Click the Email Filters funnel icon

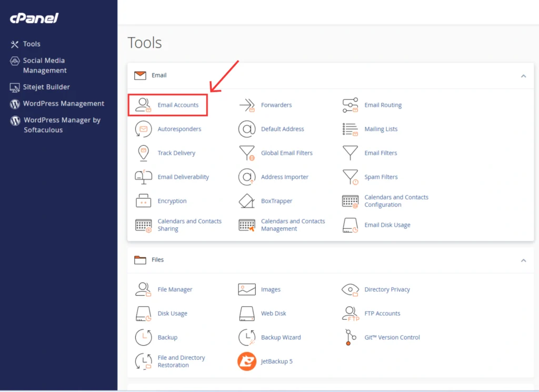click(x=350, y=153)
